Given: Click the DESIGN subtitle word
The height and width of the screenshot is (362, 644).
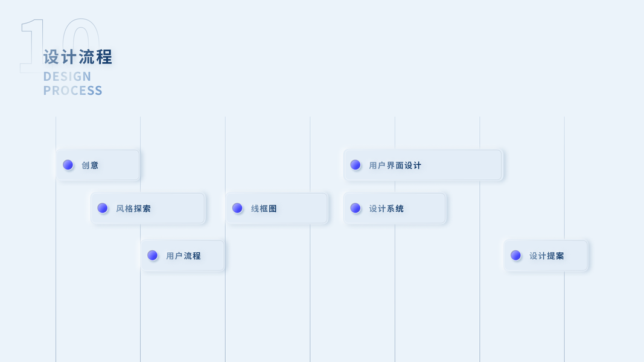Looking at the screenshot, I should [x=67, y=77].
